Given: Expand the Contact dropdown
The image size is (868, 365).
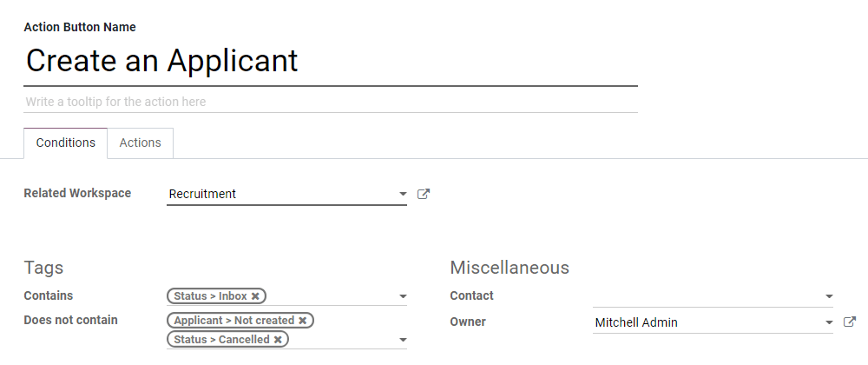Looking at the screenshot, I should pyautogui.click(x=829, y=296).
